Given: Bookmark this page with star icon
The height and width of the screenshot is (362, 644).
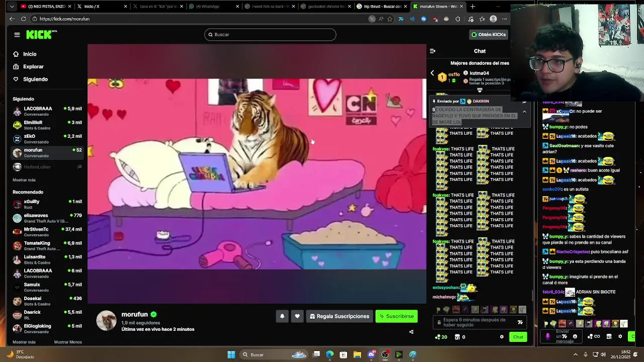Looking at the screenshot, I should coord(390,19).
